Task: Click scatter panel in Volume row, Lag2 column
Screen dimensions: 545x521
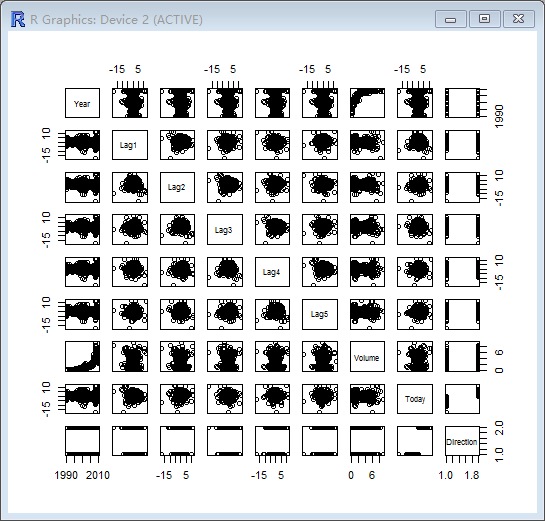Action: (177, 357)
